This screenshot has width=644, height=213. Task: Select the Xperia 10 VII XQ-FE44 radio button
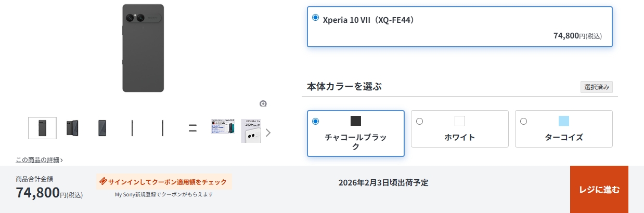coord(315,18)
